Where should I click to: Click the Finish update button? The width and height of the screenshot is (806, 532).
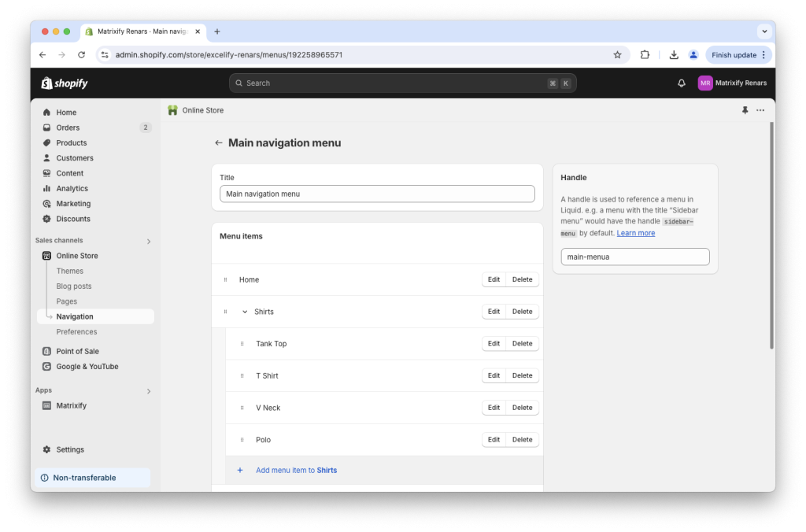click(x=733, y=54)
